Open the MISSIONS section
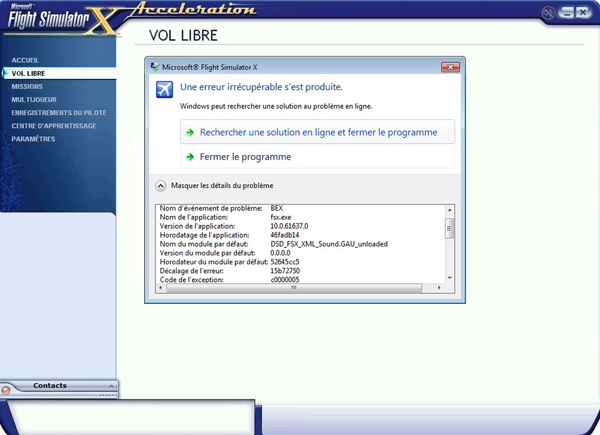The image size is (600, 435). [27, 86]
